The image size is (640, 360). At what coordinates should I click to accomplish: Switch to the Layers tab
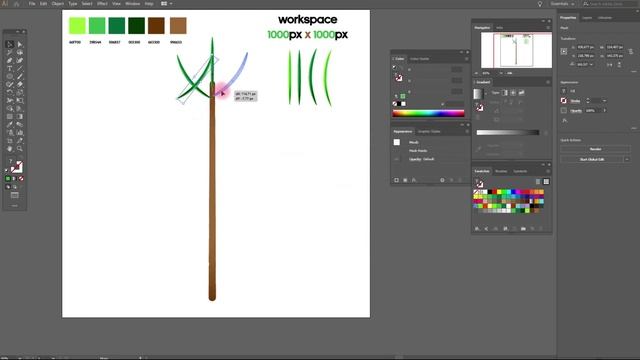(x=587, y=18)
